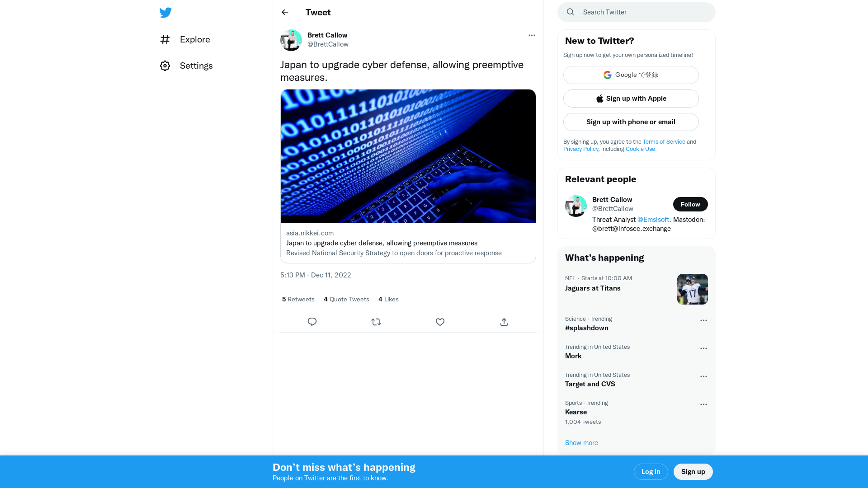The image size is (868, 488).
Task: Expand trends with Show more
Action: pyautogui.click(x=581, y=443)
